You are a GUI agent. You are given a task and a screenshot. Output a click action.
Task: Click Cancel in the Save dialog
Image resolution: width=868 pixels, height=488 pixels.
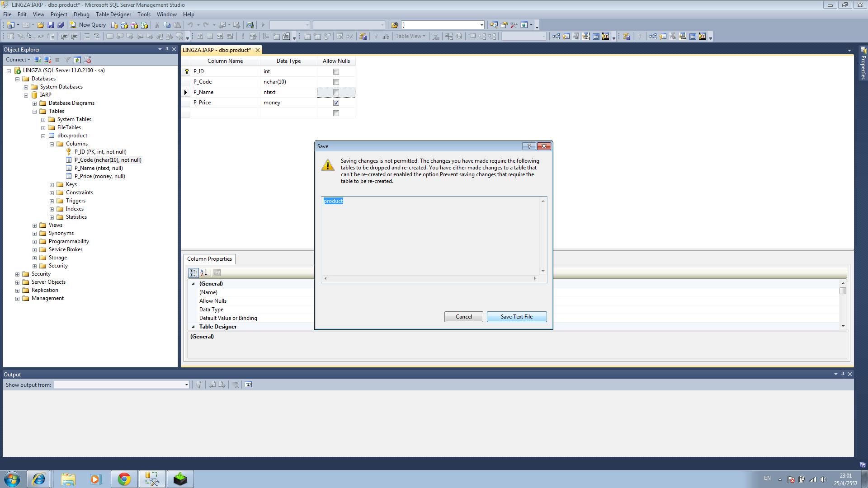click(463, 317)
